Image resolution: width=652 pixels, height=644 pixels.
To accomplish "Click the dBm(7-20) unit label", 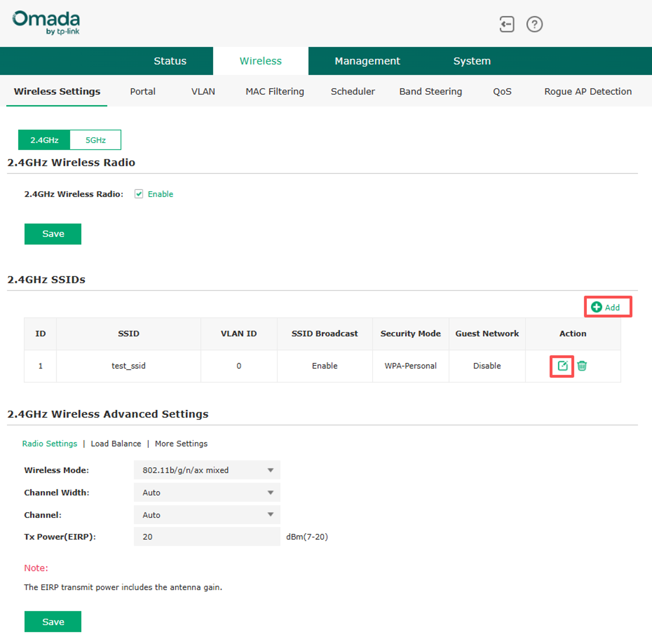I will click(307, 537).
